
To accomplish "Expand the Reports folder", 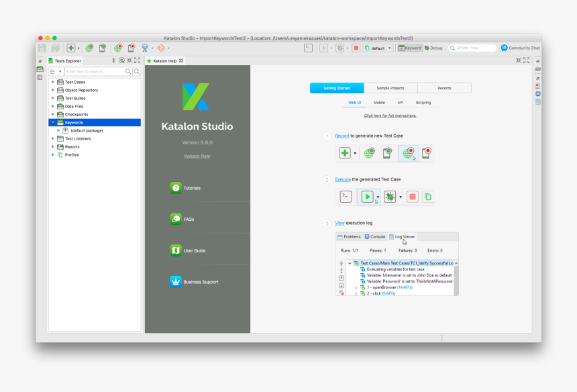I will (x=53, y=146).
